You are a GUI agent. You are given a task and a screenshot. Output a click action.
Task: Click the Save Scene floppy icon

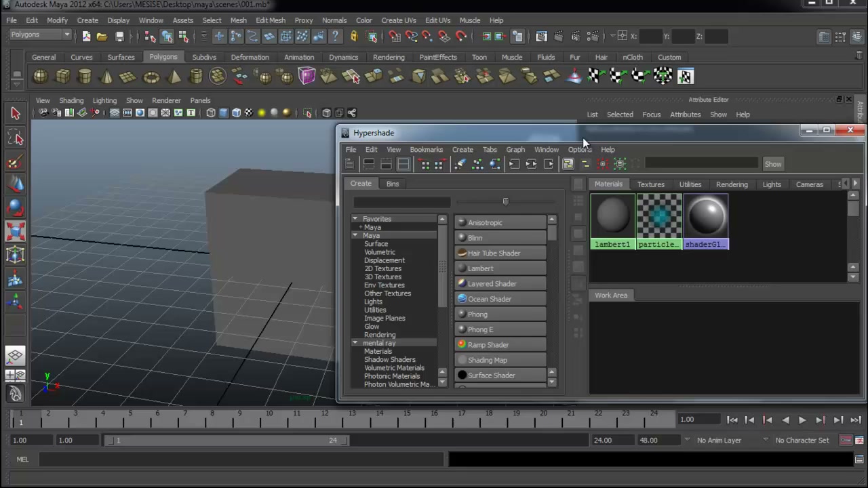[119, 37]
